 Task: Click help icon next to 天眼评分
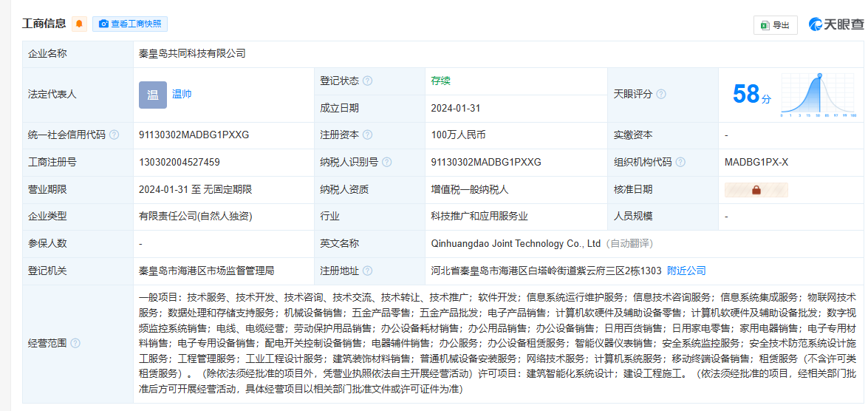click(661, 95)
